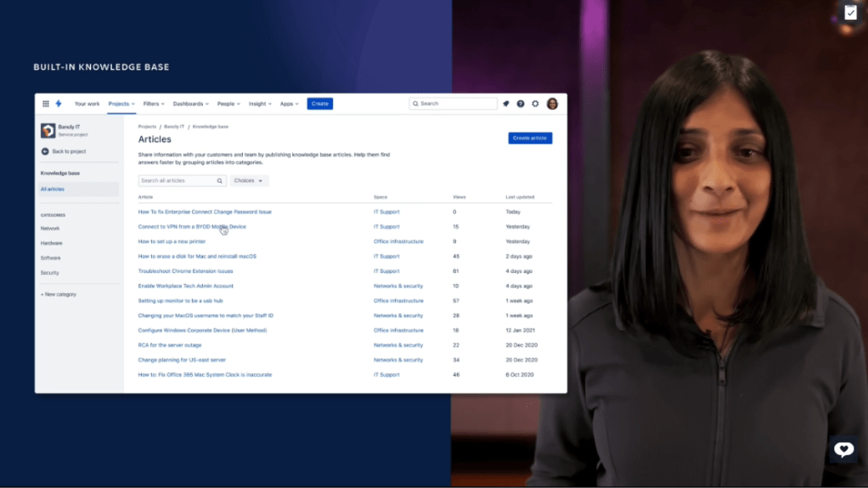The image size is (868, 488).
Task: Open the help question mark icon
Action: click(521, 104)
